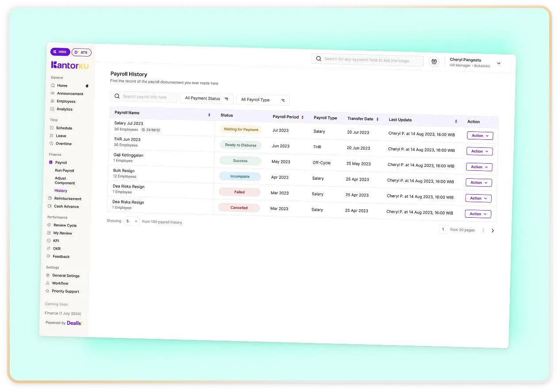Image resolution: width=559 pixels, height=392 pixels.
Task: Click Action for THR Jun 2023 row
Action: pos(479,151)
